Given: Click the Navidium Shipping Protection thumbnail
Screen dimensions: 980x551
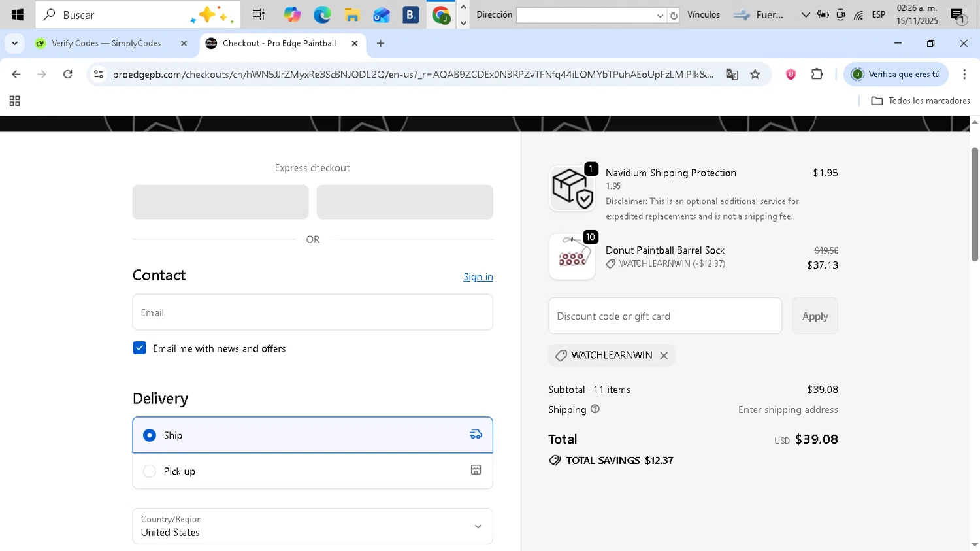Looking at the screenshot, I should 572,188.
